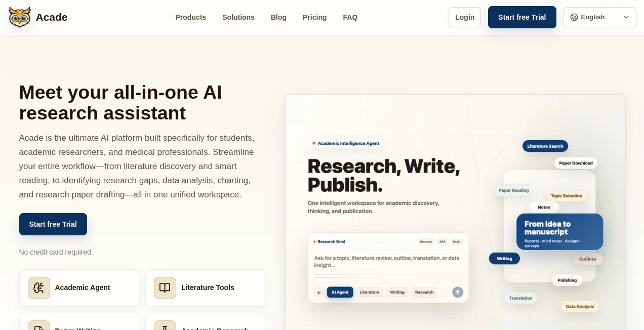Click the Writing pill in diagram

tap(504, 259)
